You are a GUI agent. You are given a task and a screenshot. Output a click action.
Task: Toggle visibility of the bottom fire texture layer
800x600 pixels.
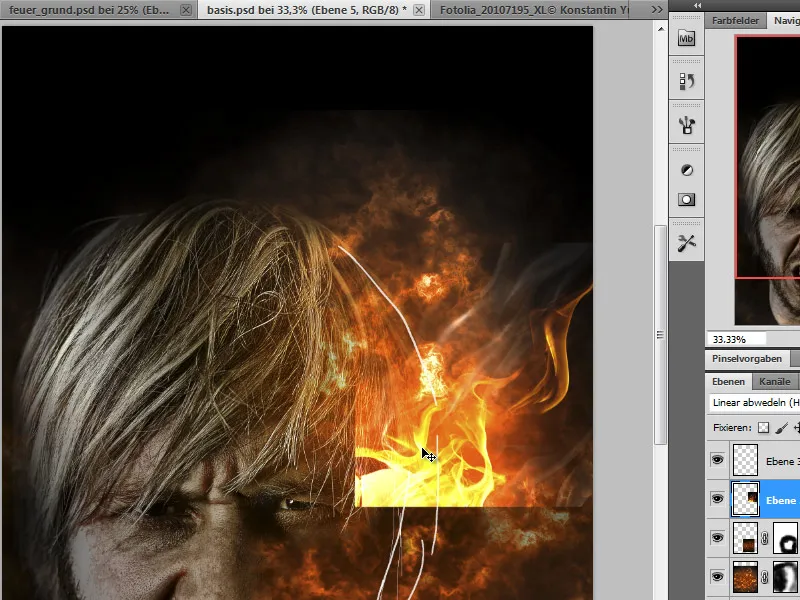717,577
